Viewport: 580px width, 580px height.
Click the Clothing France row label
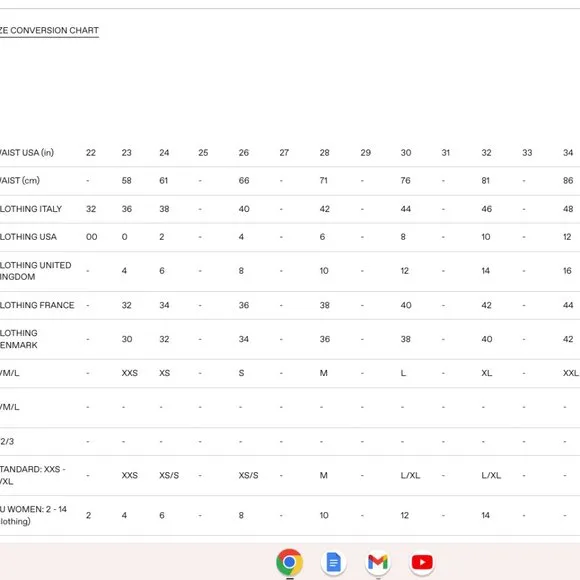37,305
